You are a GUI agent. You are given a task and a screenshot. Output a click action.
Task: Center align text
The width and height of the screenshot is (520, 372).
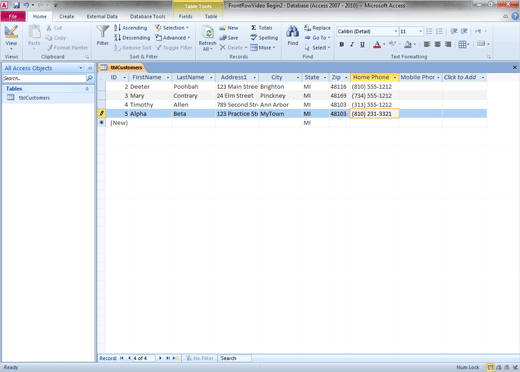pyautogui.click(x=438, y=44)
